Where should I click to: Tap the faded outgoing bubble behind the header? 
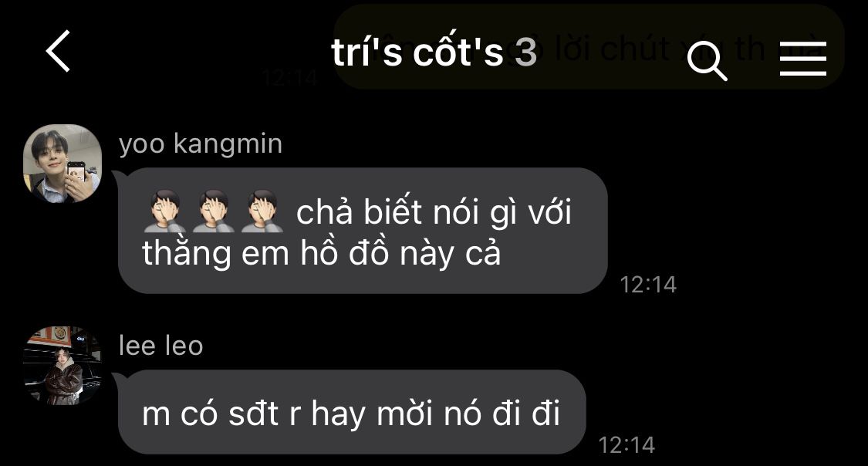[589, 46]
